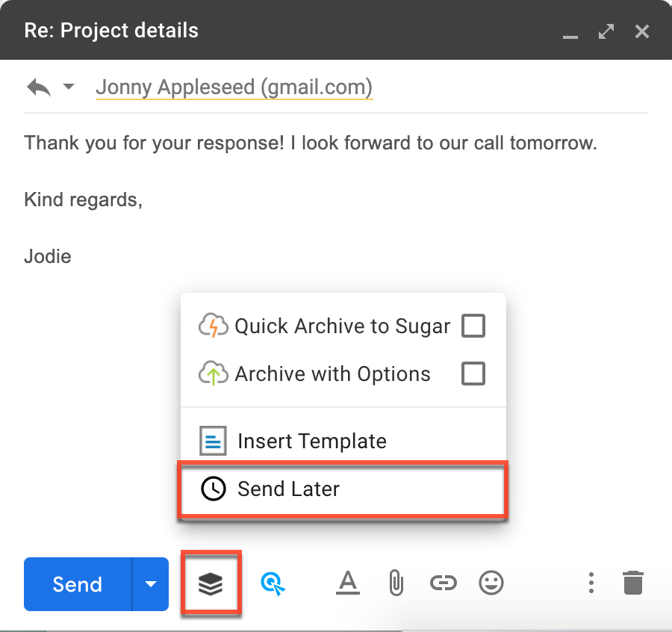Click the reply arrow icon

click(39, 87)
